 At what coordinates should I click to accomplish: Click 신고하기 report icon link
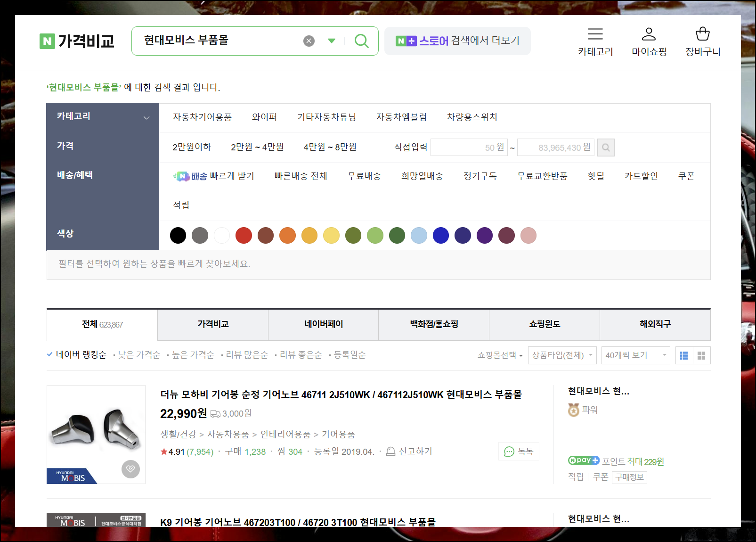click(409, 452)
